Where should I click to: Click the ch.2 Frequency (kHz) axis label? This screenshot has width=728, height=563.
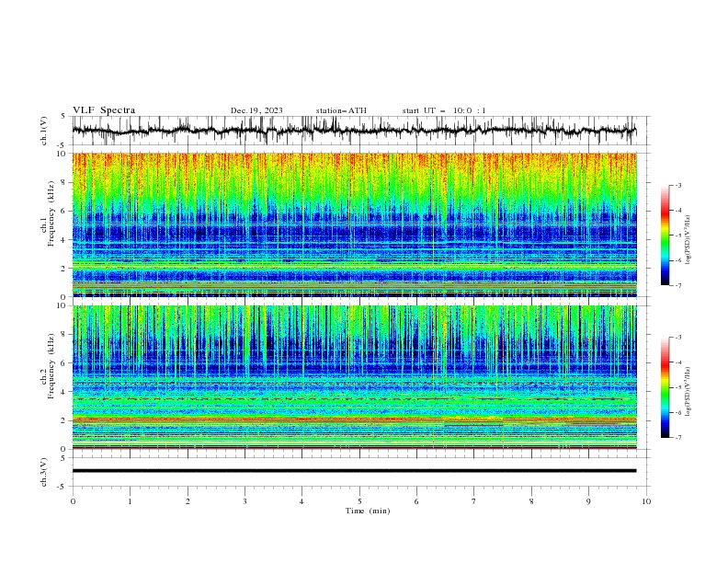click(48, 366)
